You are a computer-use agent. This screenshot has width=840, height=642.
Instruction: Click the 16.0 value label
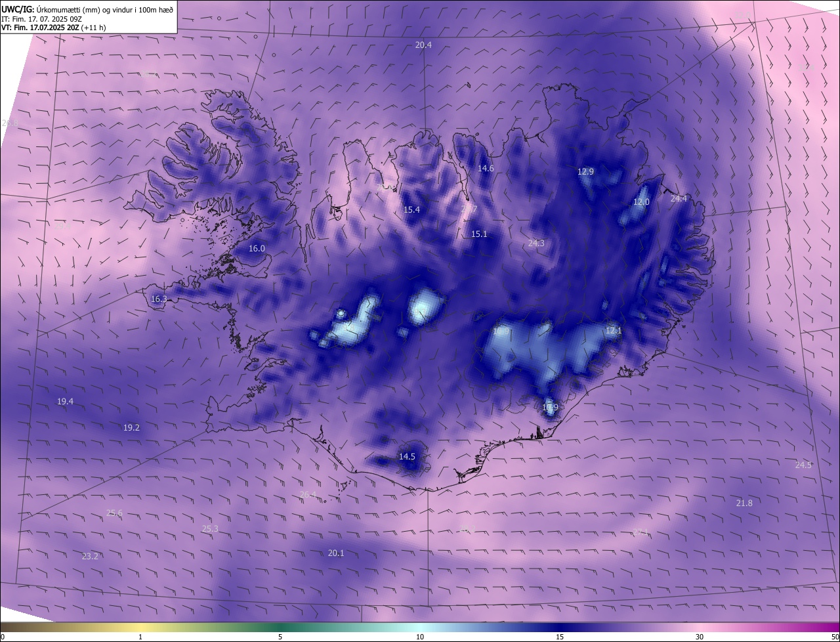click(x=257, y=249)
